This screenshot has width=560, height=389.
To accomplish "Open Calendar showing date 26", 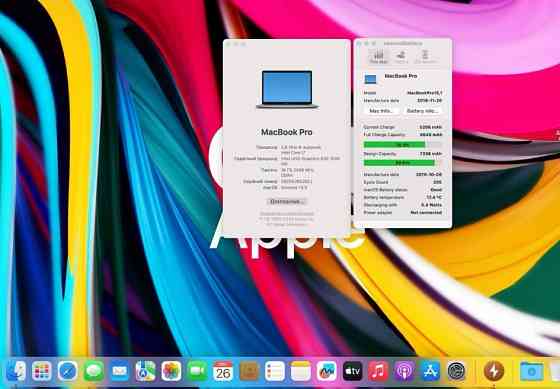I will 223,371.
